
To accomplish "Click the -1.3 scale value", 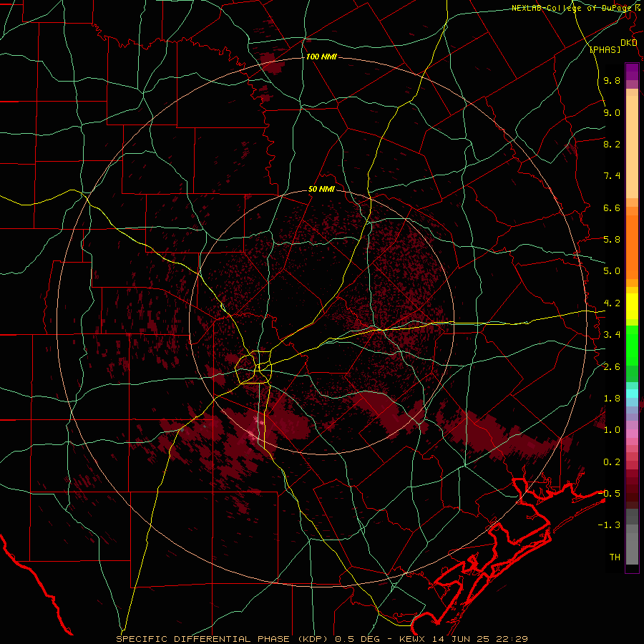I will [610, 525].
